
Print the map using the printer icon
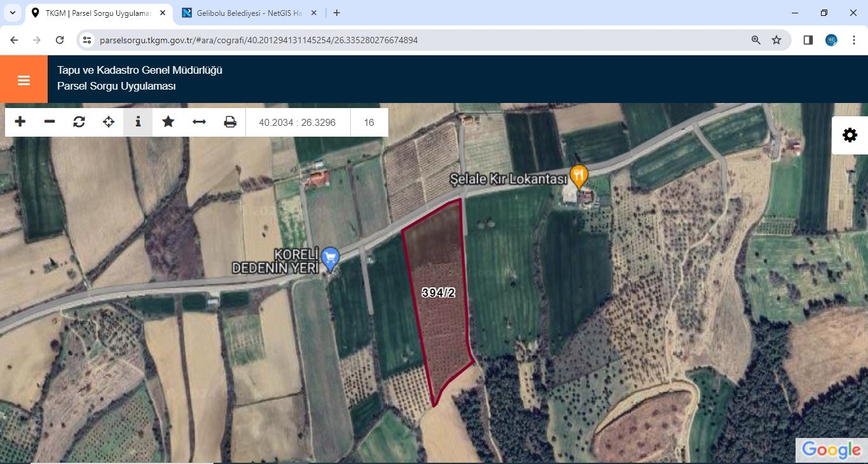coord(230,121)
